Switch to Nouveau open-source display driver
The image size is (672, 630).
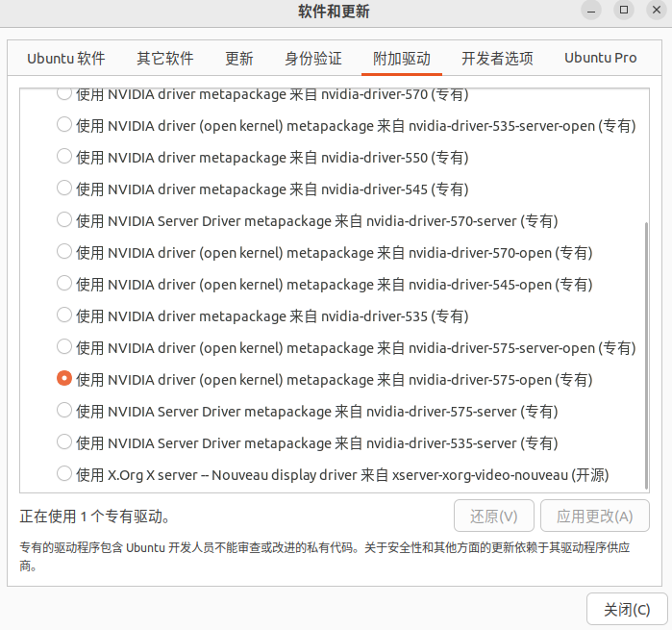click(x=63, y=473)
